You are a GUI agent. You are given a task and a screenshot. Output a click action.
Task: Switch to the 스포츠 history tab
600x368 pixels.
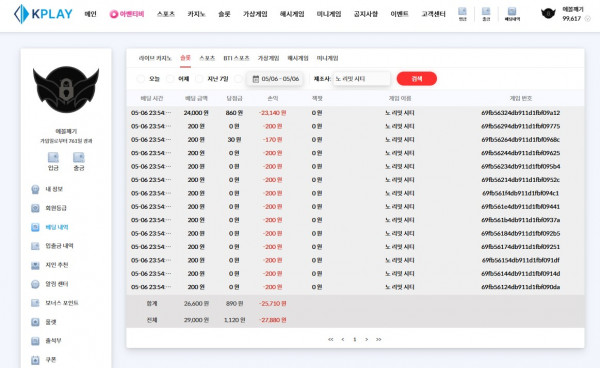point(207,58)
